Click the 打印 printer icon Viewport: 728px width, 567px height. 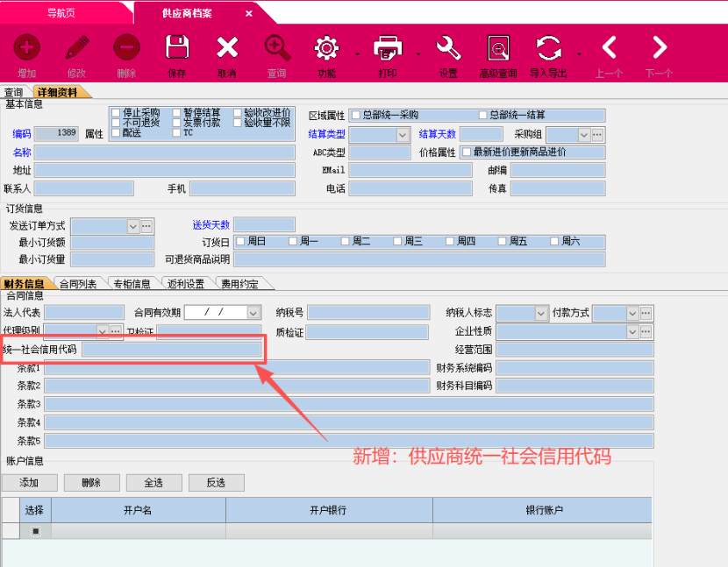click(x=387, y=48)
